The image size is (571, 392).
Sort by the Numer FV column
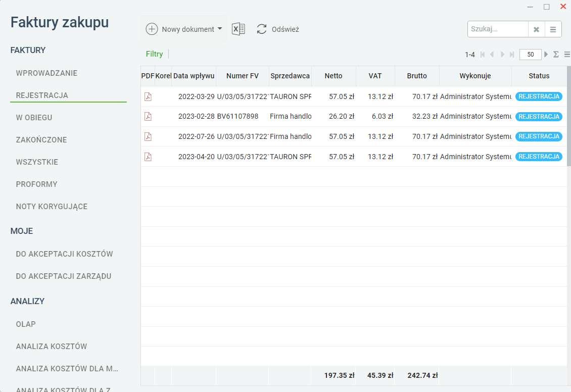(242, 76)
